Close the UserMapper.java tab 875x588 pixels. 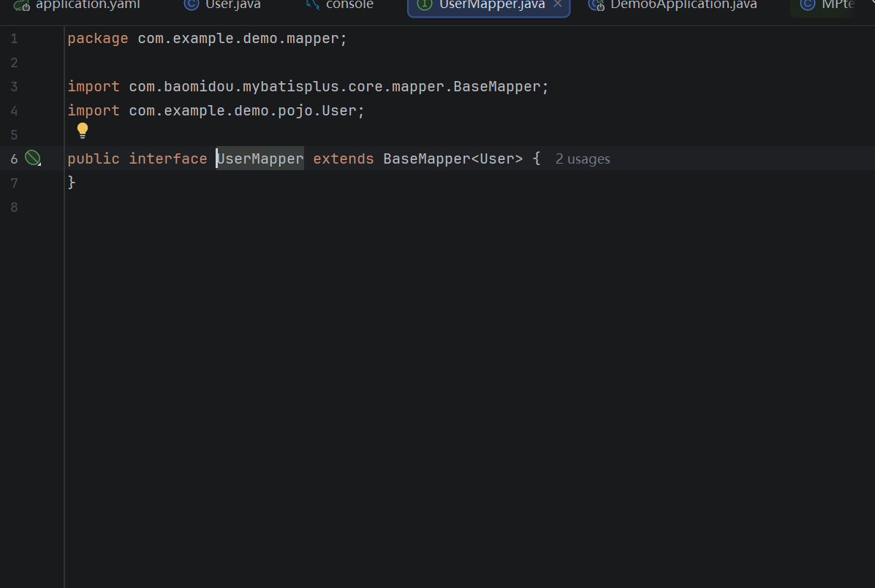click(558, 4)
